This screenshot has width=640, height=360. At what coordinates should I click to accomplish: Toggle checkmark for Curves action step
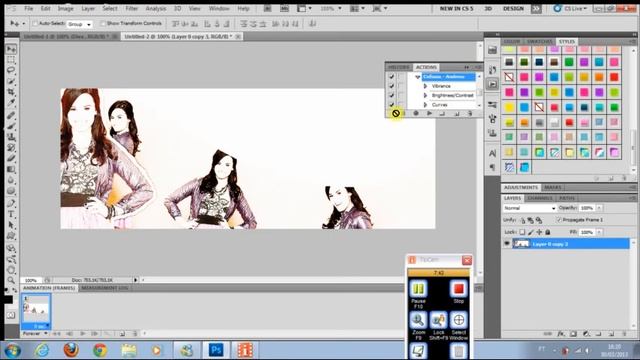click(391, 104)
